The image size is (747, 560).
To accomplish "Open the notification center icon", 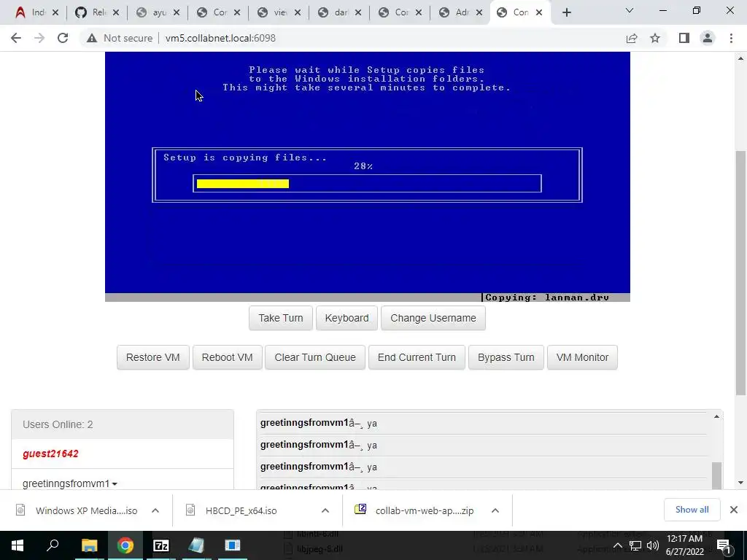I will (724, 546).
